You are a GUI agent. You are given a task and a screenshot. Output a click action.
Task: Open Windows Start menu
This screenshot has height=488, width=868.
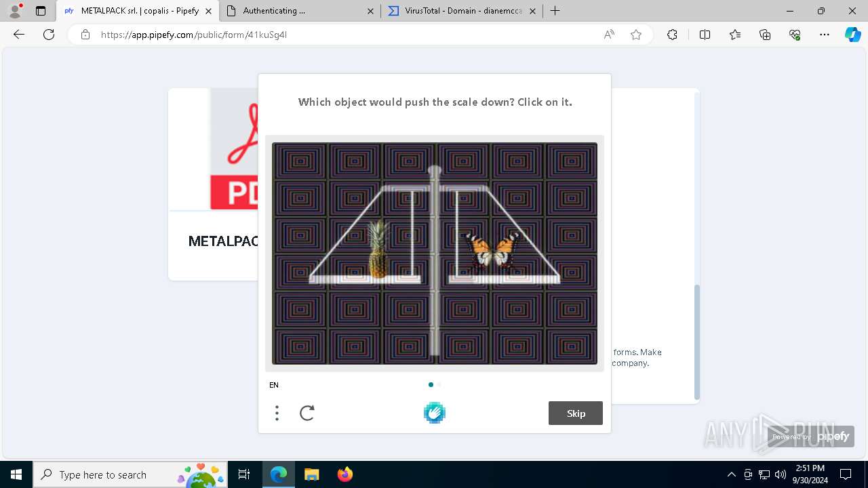click(x=16, y=474)
